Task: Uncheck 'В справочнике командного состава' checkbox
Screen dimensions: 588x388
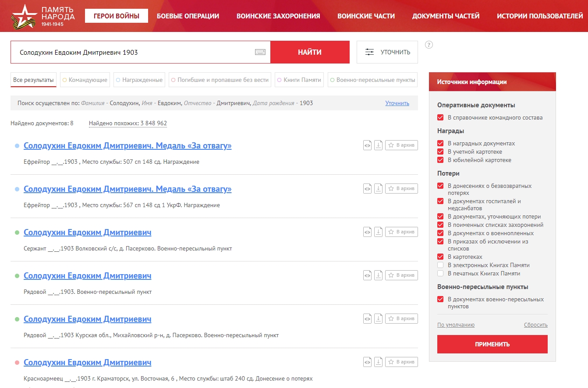Action: point(440,118)
